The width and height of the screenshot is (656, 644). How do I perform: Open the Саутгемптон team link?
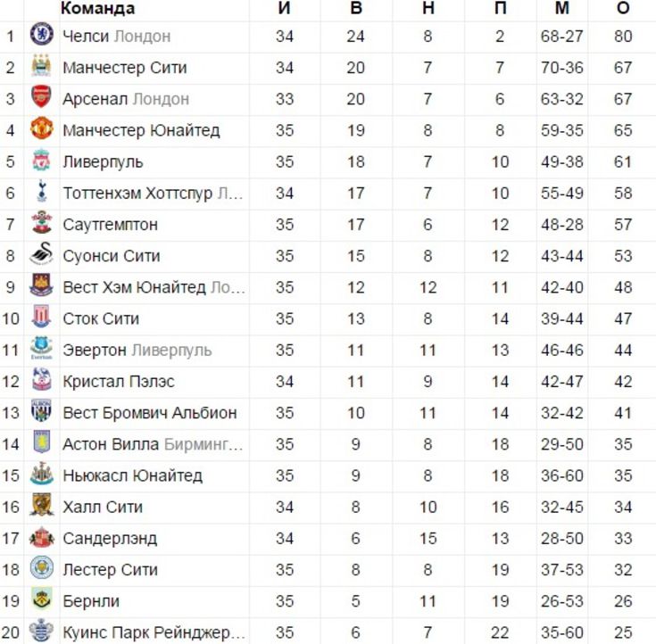[x=111, y=225]
